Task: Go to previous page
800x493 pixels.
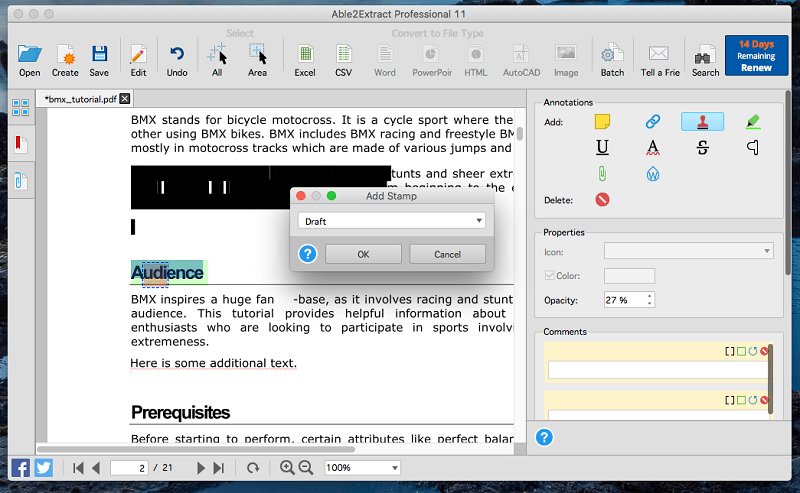Action: (x=95, y=467)
